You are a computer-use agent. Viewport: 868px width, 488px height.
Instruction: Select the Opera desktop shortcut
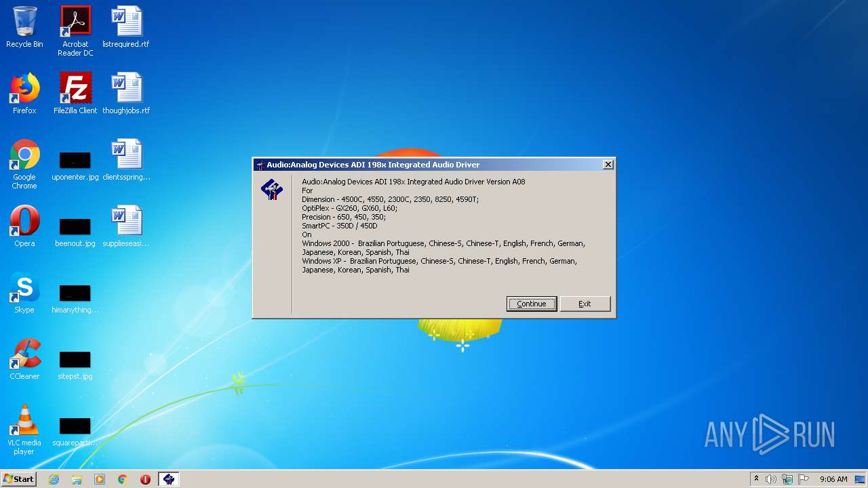point(24,226)
